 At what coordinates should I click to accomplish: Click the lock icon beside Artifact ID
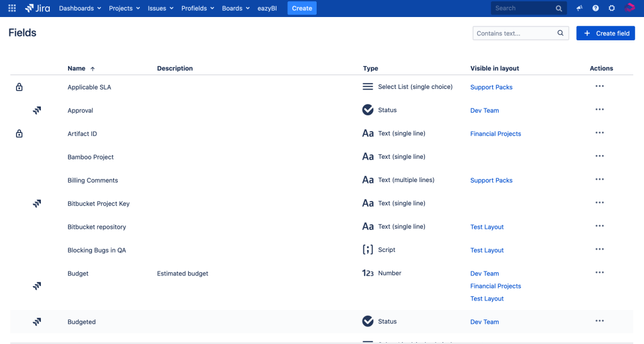[19, 134]
